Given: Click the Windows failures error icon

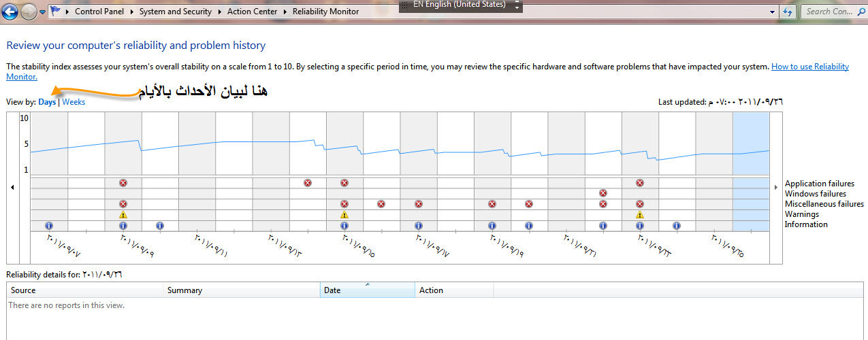Looking at the screenshot, I should (602, 193).
